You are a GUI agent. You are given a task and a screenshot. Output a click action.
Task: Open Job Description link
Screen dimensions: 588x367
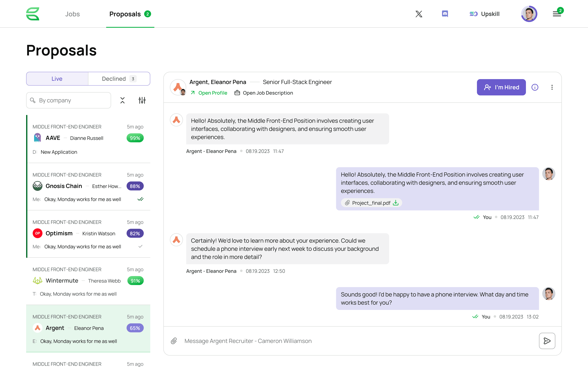[x=267, y=93]
